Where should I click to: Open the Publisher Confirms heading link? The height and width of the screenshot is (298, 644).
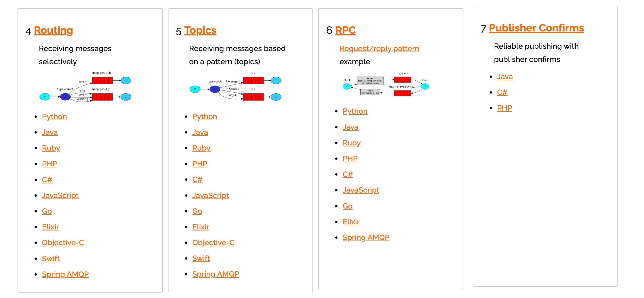(x=536, y=28)
